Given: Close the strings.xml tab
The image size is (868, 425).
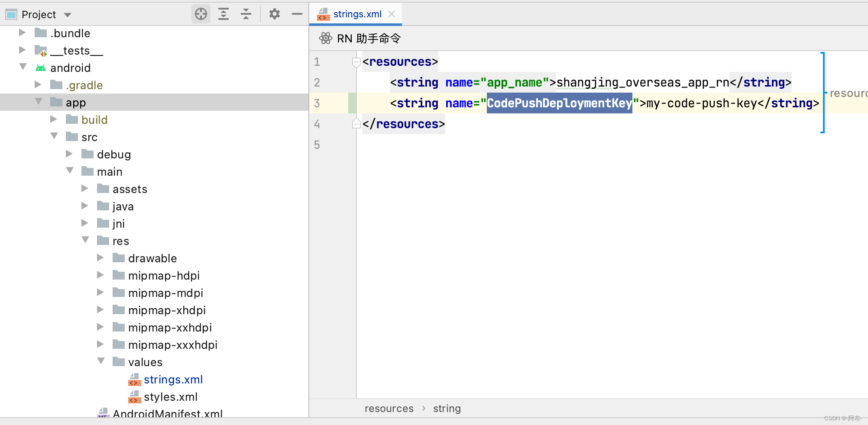Looking at the screenshot, I should coord(392,14).
